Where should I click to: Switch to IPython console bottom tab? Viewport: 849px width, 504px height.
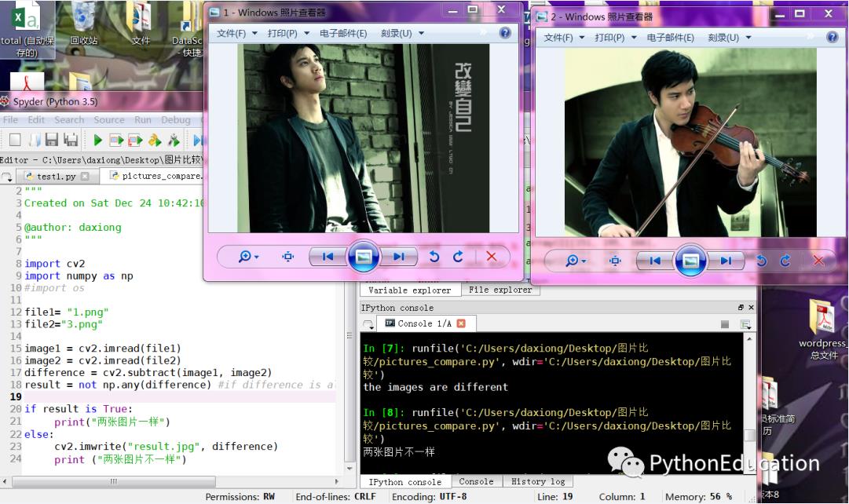click(405, 482)
